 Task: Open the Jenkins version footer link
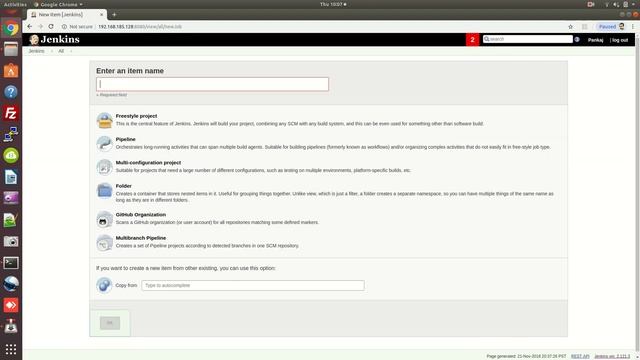612,356
